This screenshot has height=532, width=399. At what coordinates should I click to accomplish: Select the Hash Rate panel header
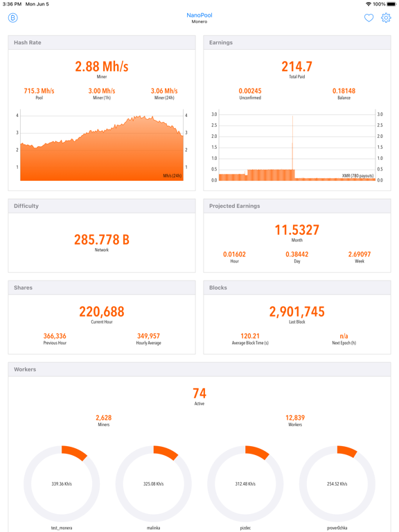[102, 42]
